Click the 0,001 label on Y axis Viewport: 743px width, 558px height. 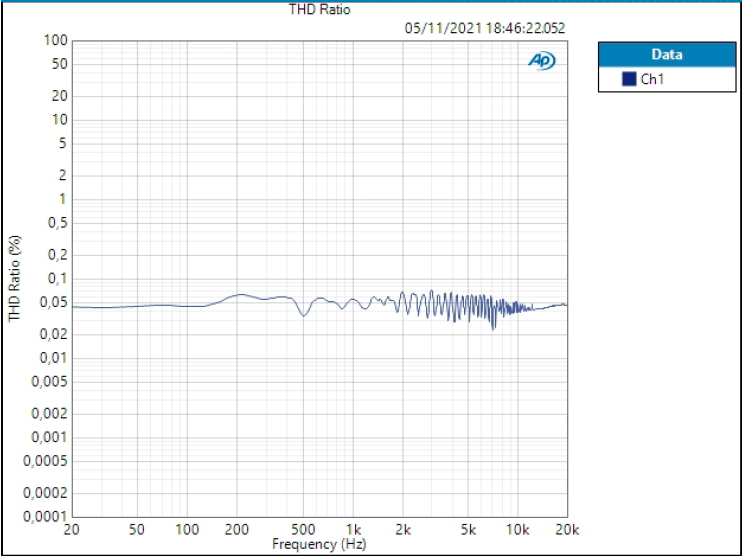point(49,437)
